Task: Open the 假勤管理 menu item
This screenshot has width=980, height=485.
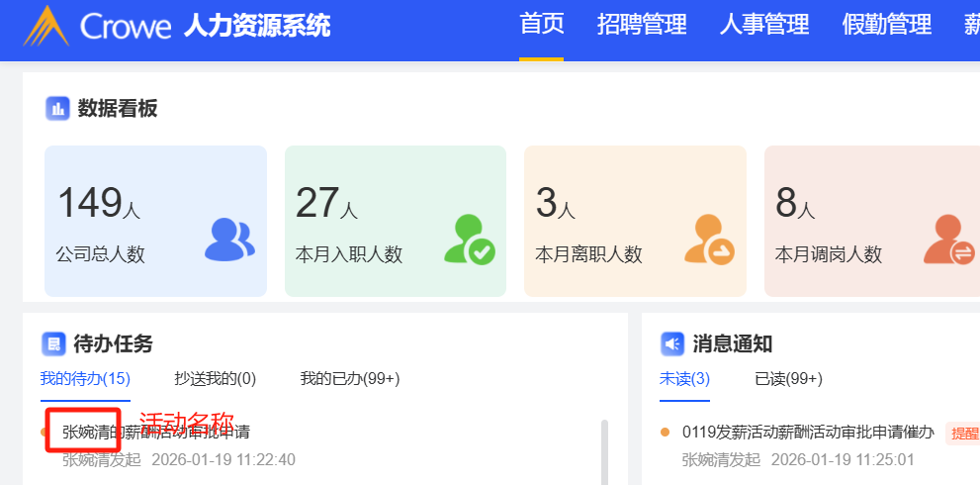Action: pyautogui.click(x=887, y=25)
